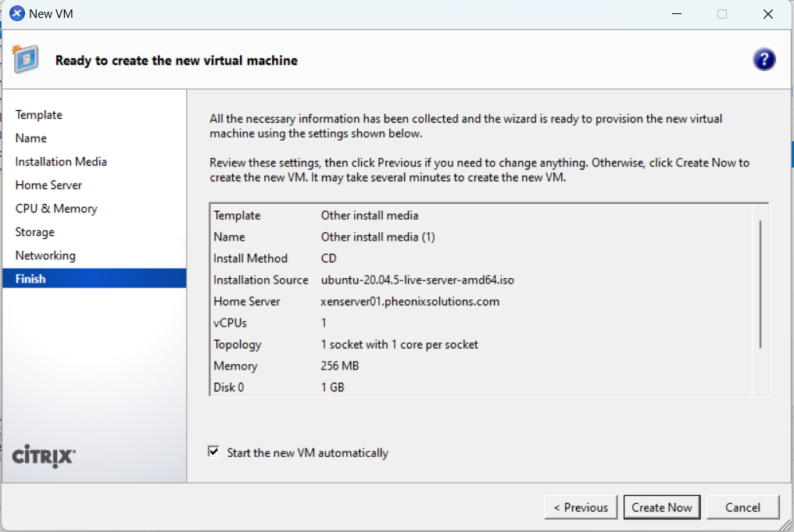Click the Disk 0 1 GB value
Screen dimensions: 794x532
tap(333, 387)
